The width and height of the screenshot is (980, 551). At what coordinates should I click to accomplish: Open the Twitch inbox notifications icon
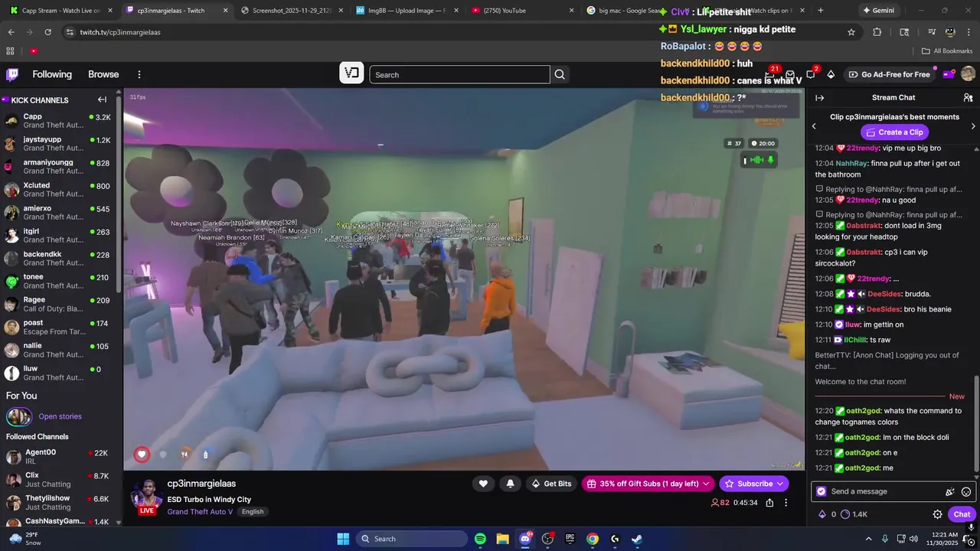click(790, 74)
